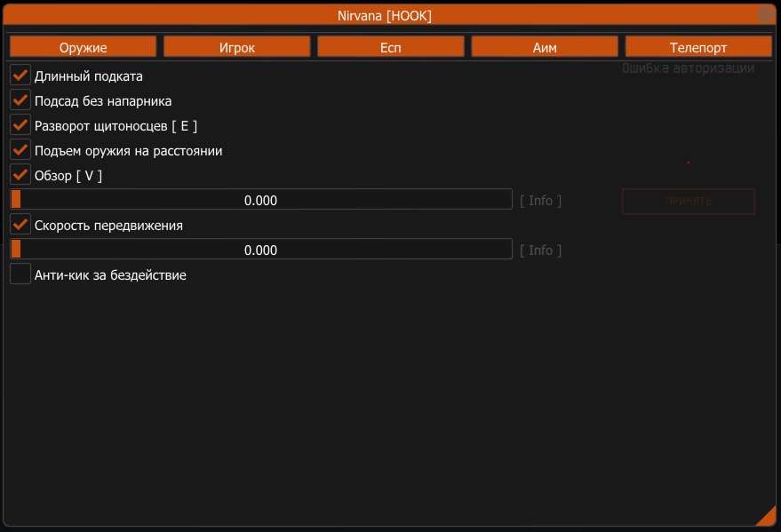This screenshot has height=532, width=781.
Task: Uncheck Длинный подката checkbox
Action: click(20, 75)
